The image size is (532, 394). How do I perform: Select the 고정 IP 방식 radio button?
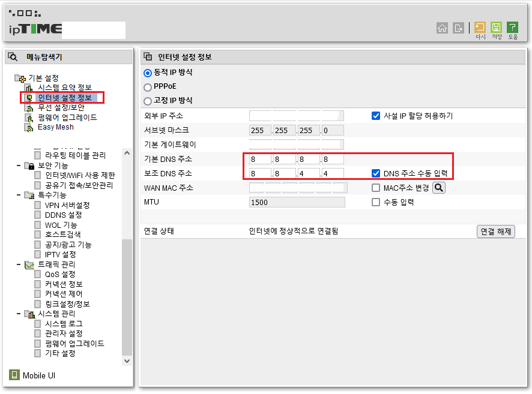pyautogui.click(x=148, y=101)
